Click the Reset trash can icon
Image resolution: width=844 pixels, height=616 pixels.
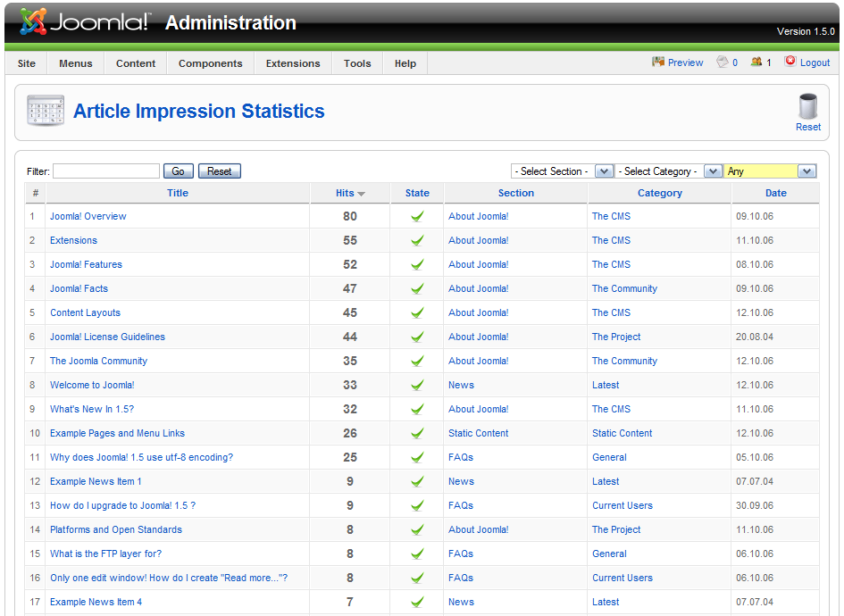808,106
